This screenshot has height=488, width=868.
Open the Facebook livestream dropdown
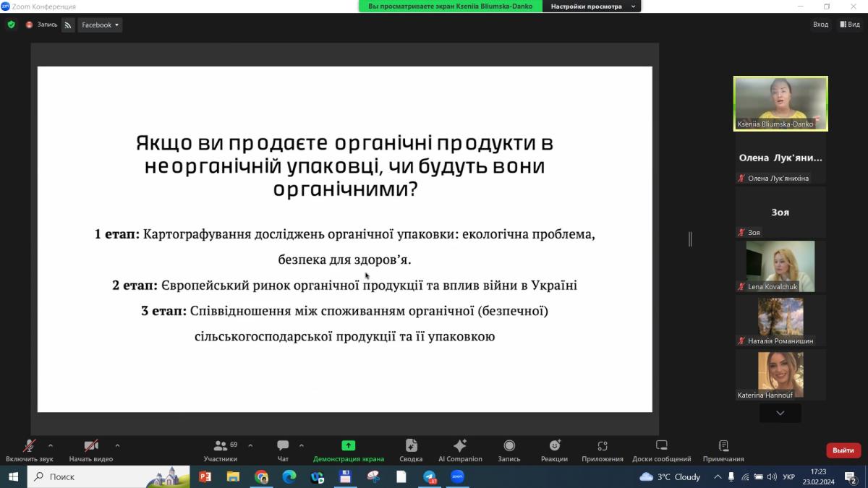(100, 25)
